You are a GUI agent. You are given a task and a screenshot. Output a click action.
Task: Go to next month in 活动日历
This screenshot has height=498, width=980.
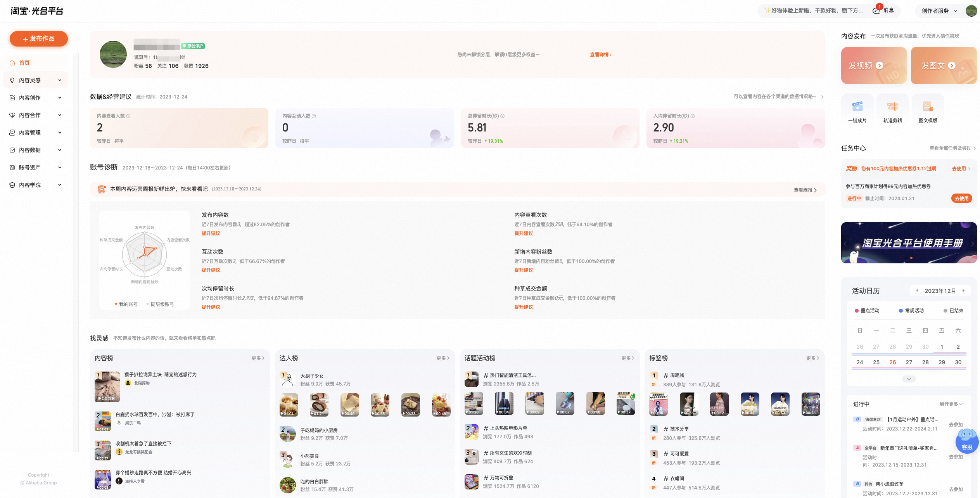(963, 290)
